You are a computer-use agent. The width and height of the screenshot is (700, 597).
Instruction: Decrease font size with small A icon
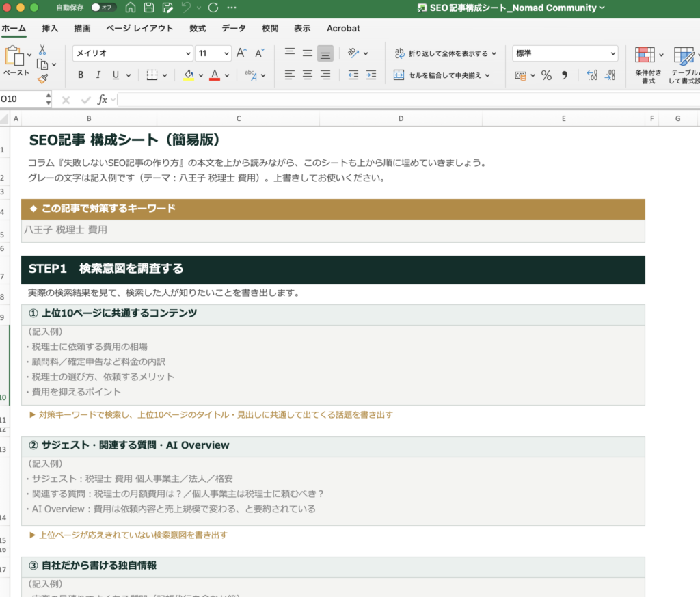pyautogui.click(x=259, y=53)
